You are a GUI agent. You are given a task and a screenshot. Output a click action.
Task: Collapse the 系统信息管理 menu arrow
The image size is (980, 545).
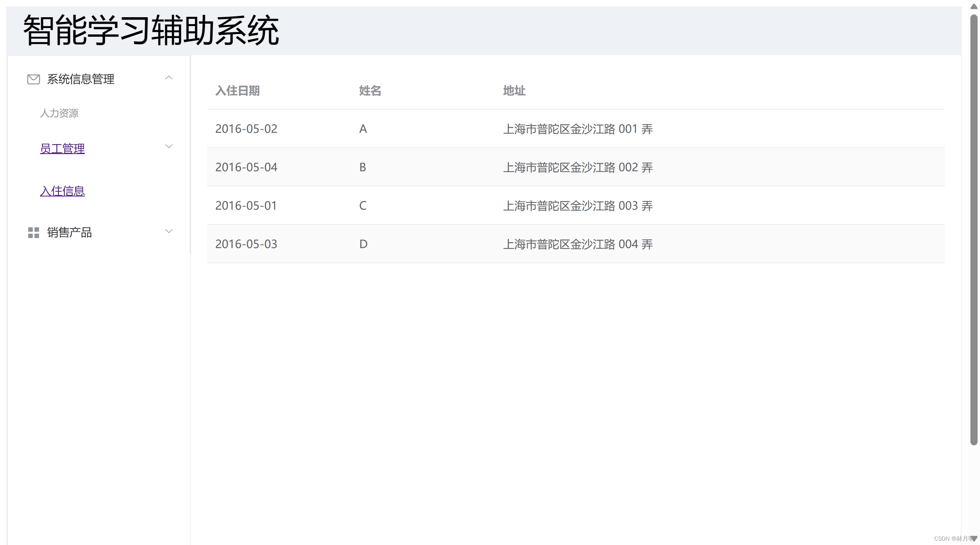tap(169, 78)
